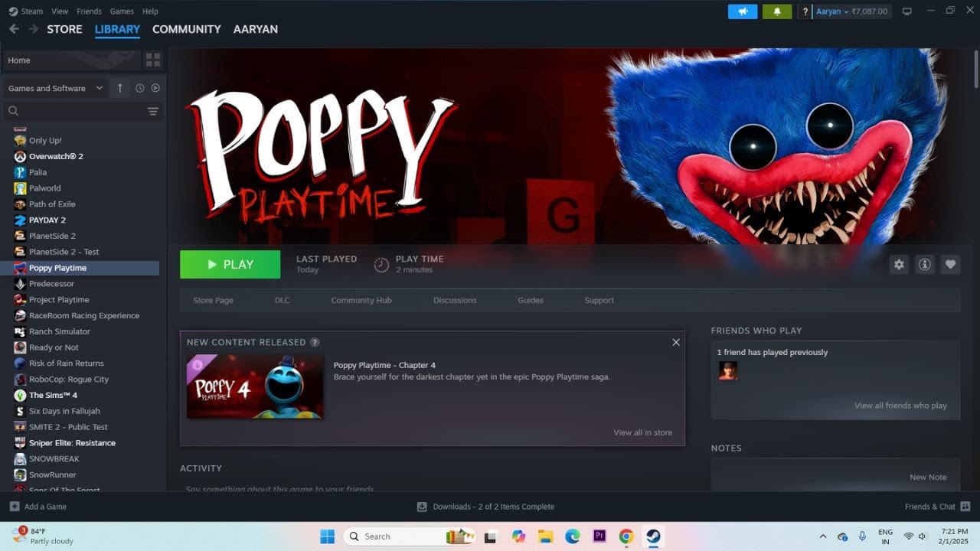This screenshot has width=980, height=551.
Task: Click the forward navigation arrow
Action: [34, 29]
